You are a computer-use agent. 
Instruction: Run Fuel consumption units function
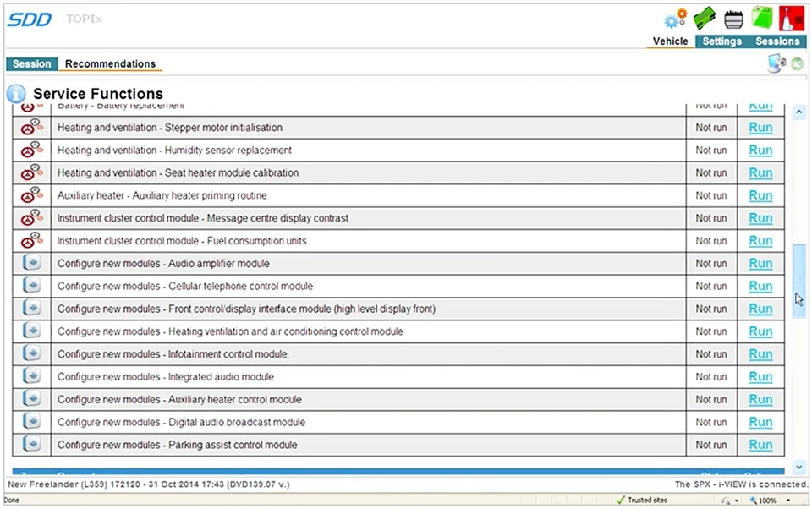[760, 241]
